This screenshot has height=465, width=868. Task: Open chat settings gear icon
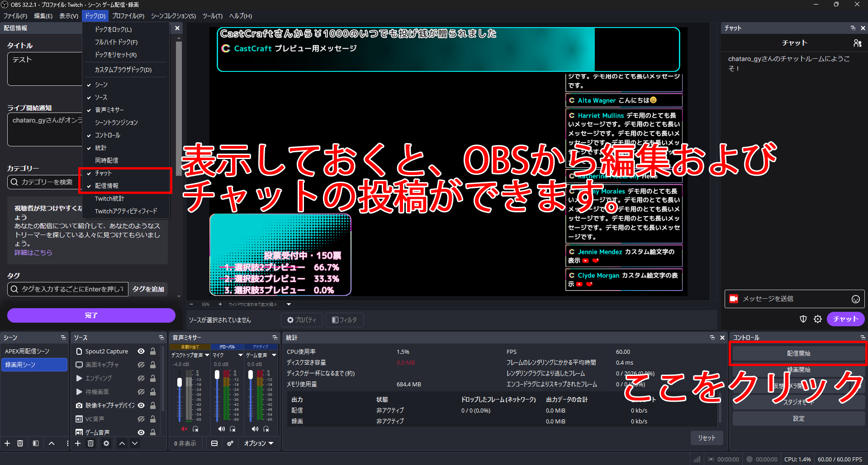(818, 319)
